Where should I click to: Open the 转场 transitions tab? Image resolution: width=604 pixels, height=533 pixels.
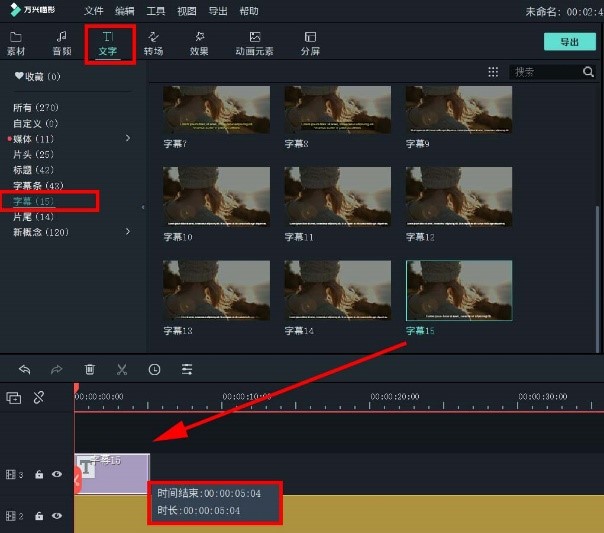coord(153,44)
